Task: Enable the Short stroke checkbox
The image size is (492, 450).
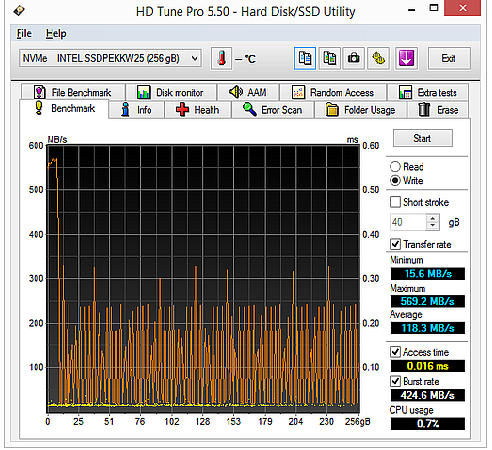Action: [x=395, y=202]
